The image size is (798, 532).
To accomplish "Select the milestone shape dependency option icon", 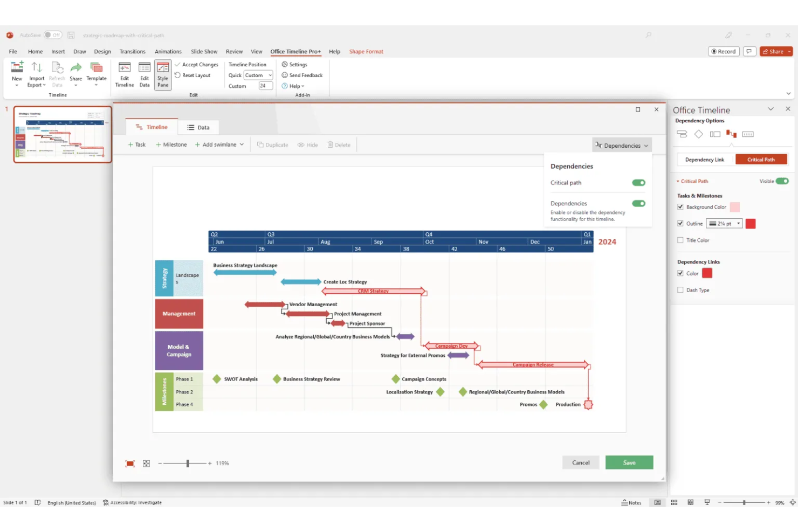I will (x=698, y=134).
